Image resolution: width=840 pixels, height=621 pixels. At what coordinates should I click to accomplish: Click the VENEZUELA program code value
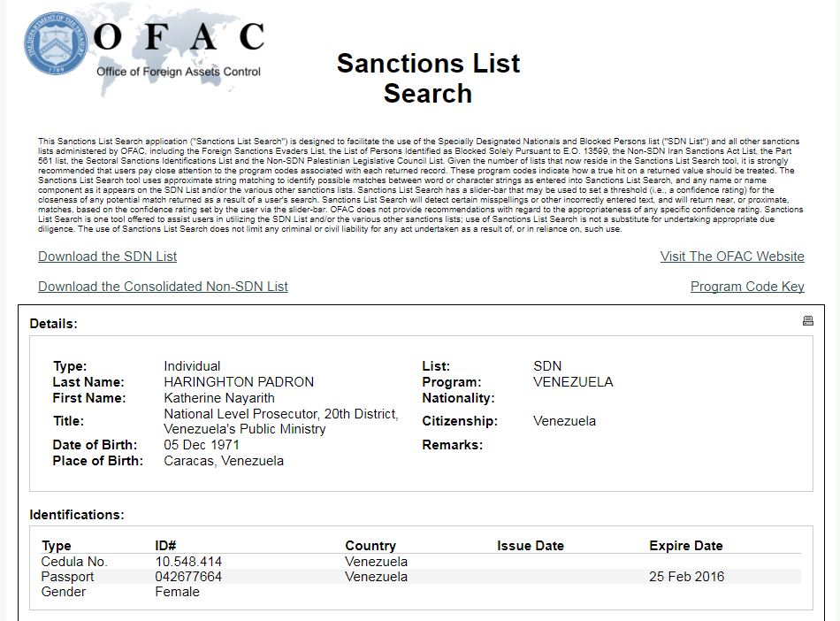click(x=573, y=382)
